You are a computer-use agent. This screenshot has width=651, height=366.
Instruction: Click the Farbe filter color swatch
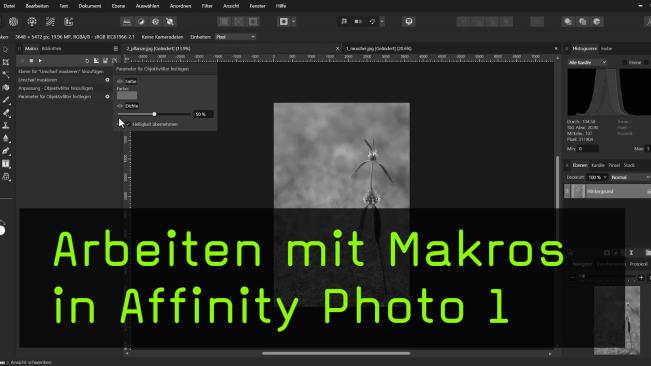pyautogui.click(x=127, y=95)
